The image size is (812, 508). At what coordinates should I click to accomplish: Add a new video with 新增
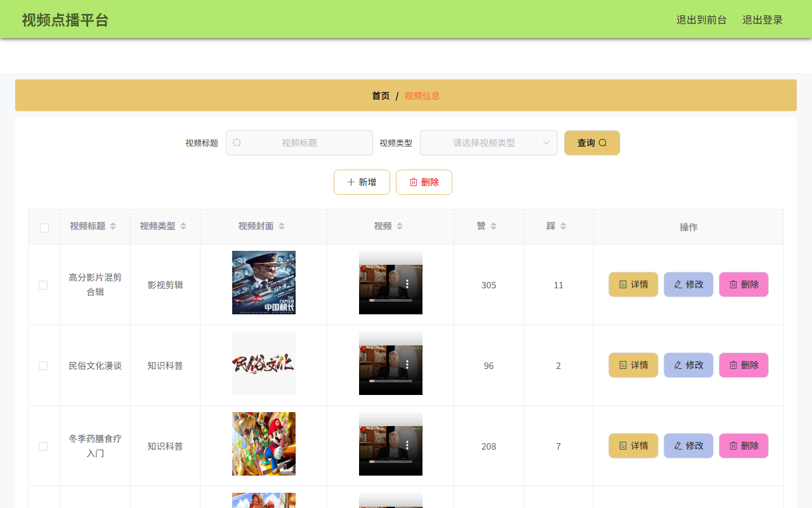point(362,182)
